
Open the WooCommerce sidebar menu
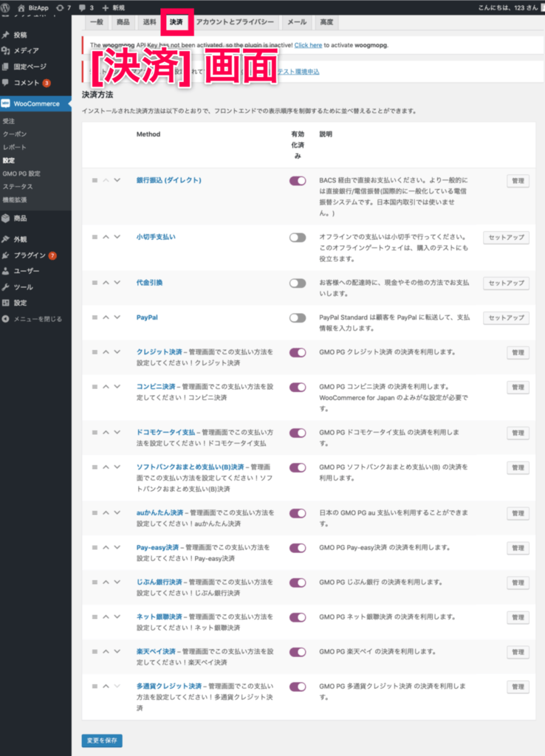[x=35, y=103]
